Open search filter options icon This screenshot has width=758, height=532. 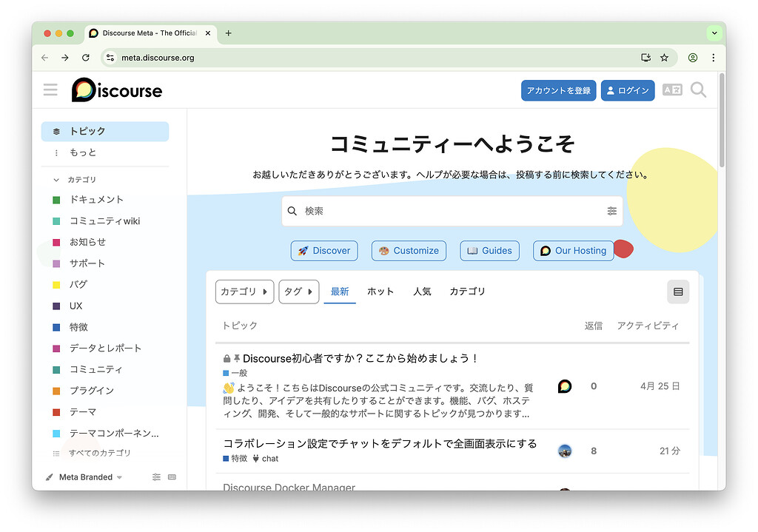coord(611,211)
